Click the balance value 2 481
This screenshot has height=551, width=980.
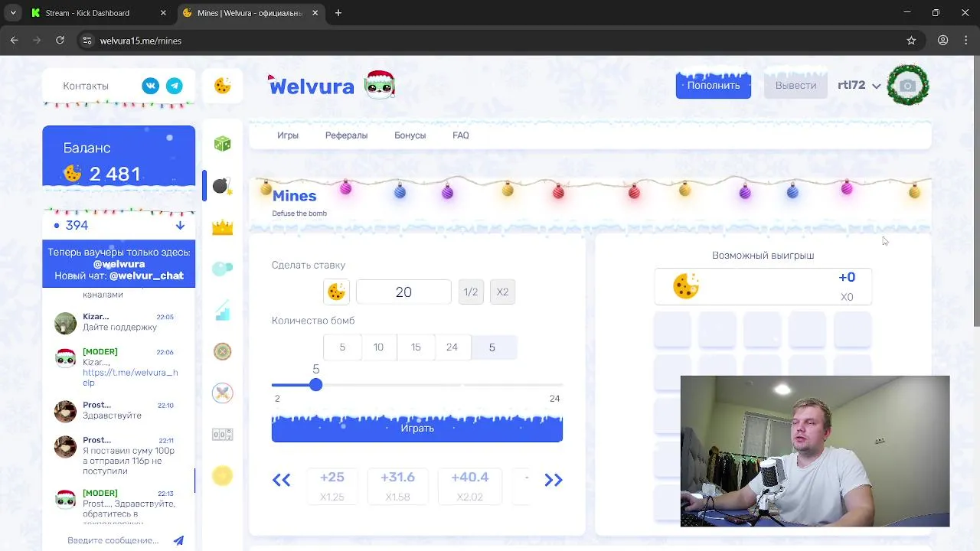(x=115, y=174)
